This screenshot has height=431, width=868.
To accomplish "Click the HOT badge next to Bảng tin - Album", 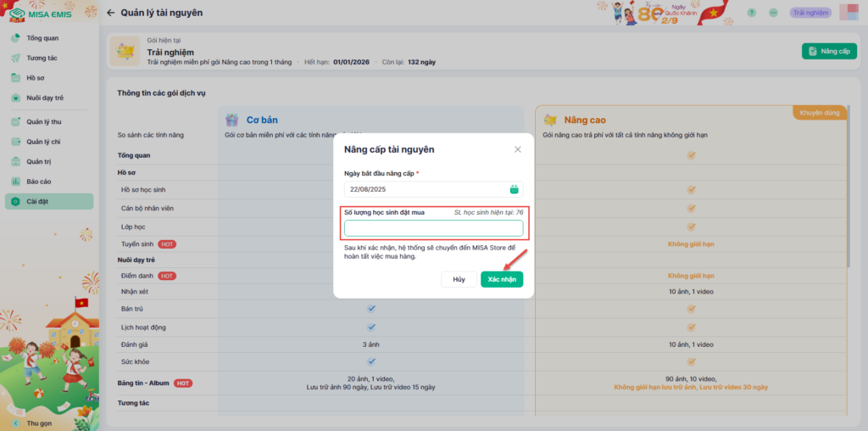I will [x=183, y=383].
